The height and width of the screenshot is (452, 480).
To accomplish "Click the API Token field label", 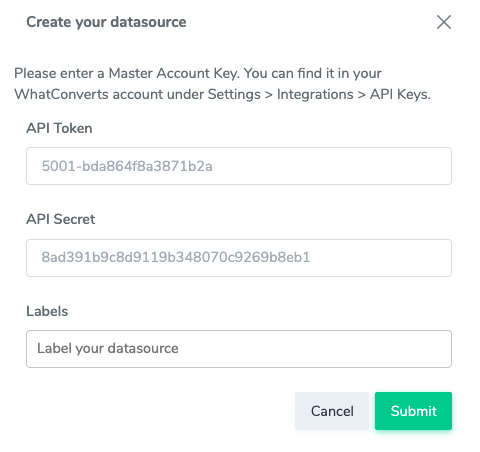I will (x=59, y=128).
